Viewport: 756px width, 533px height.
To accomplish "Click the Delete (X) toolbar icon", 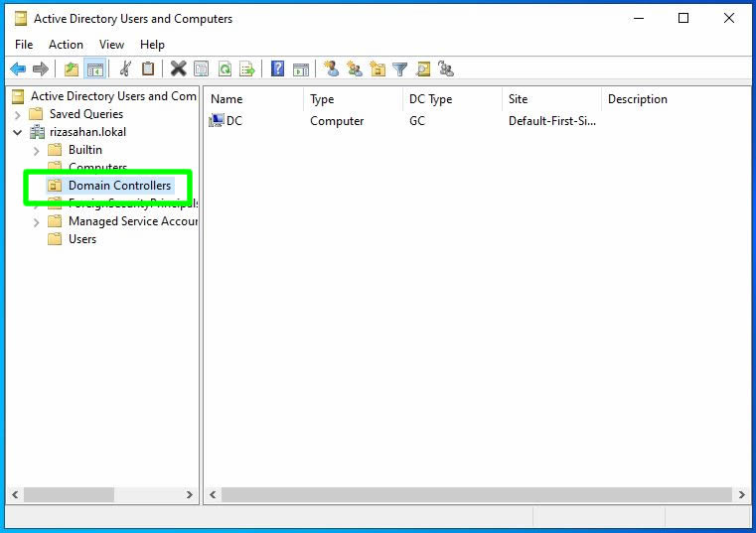I will [x=178, y=68].
